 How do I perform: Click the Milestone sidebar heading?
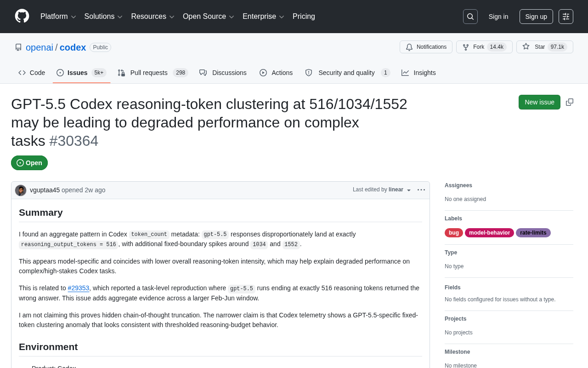(457, 352)
